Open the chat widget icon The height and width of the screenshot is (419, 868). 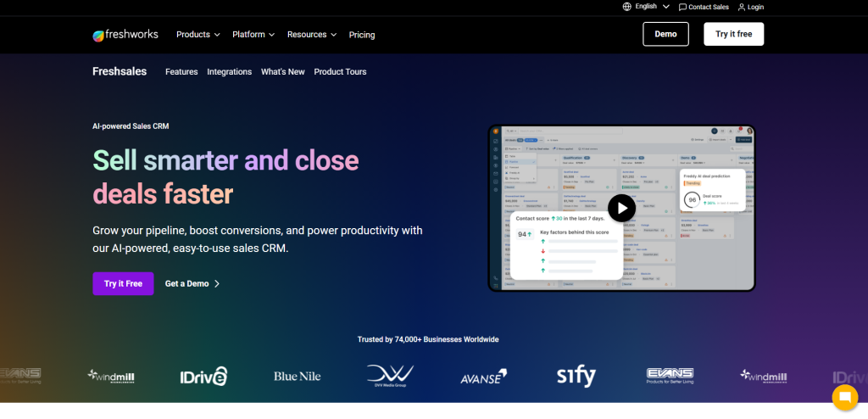click(x=844, y=397)
